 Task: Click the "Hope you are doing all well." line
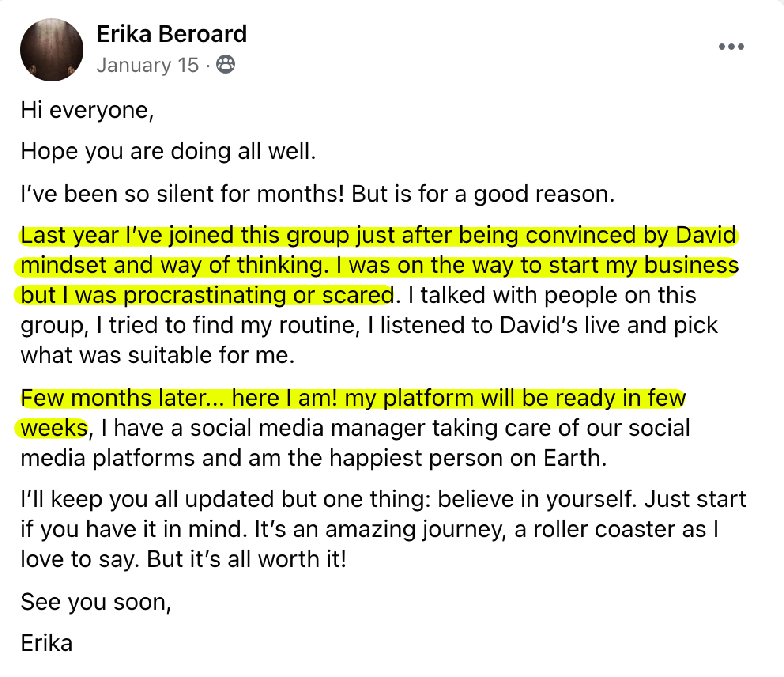pos(168,151)
